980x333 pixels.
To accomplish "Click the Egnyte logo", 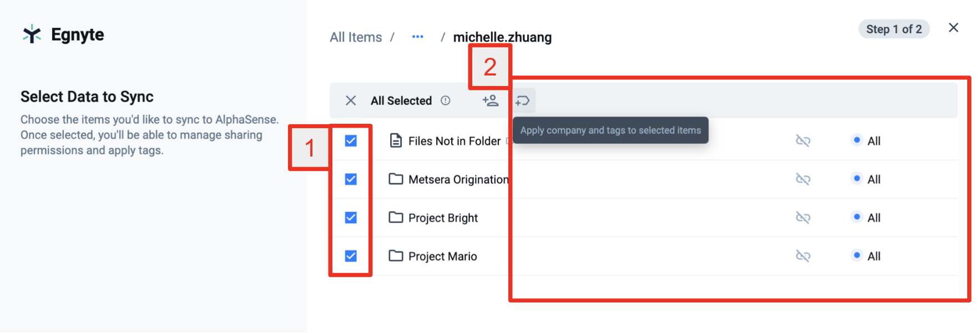I will (x=63, y=34).
